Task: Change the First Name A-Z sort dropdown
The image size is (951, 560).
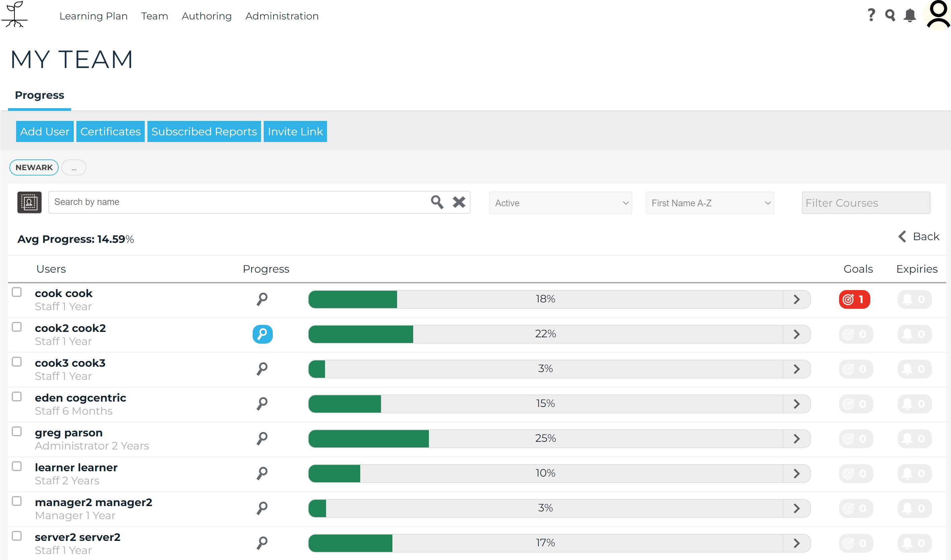Action: [x=709, y=203]
